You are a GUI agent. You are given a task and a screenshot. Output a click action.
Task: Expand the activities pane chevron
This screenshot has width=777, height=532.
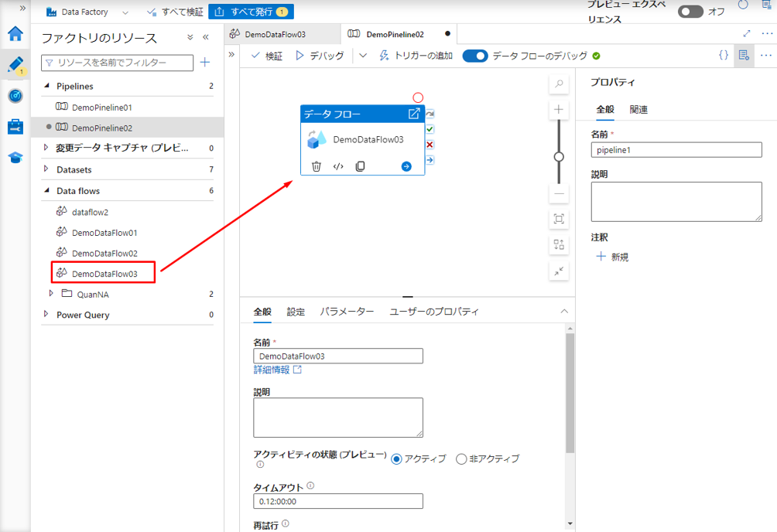click(231, 54)
